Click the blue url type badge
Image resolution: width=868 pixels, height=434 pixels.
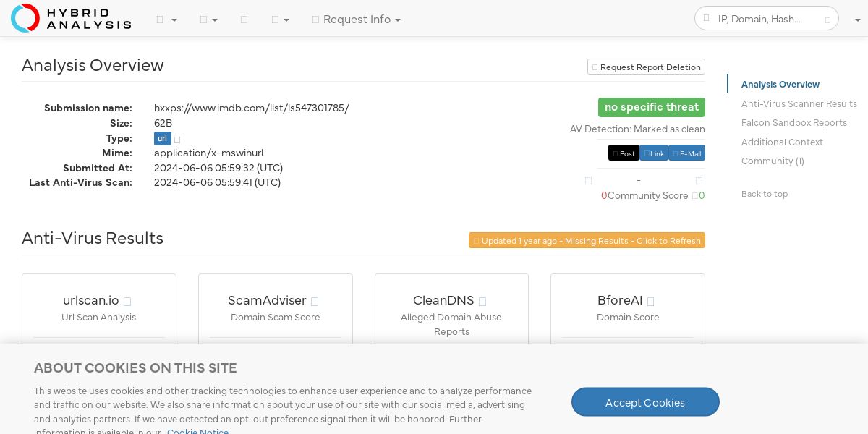coord(162,138)
